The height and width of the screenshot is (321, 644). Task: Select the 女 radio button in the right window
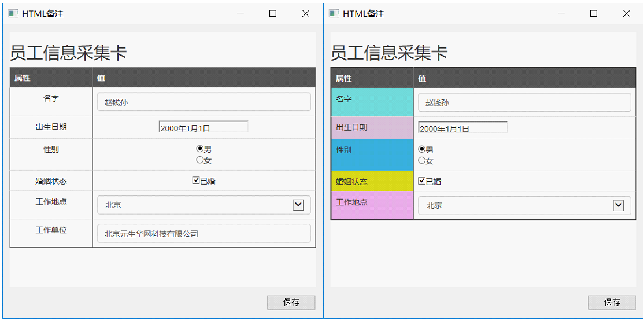point(421,160)
